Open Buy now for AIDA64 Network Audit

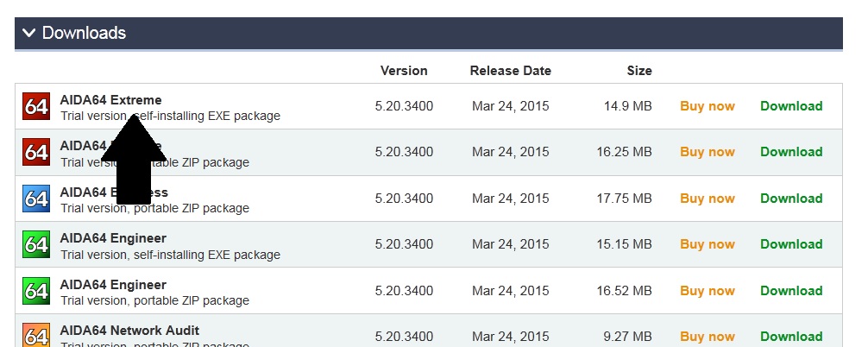tap(707, 337)
